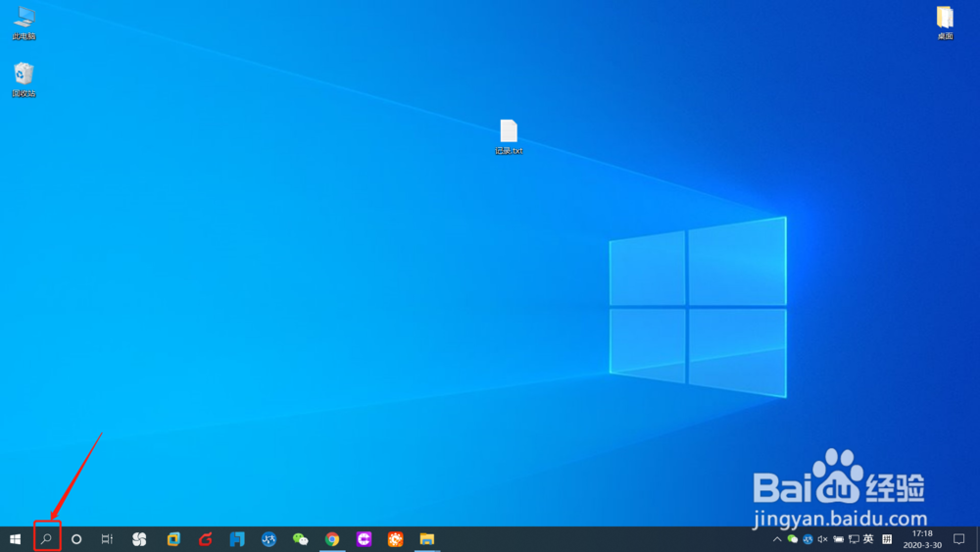Viewport: 980px width, 552px height.
Task: Open the purple C taskbar app
Action: (364, 539)
